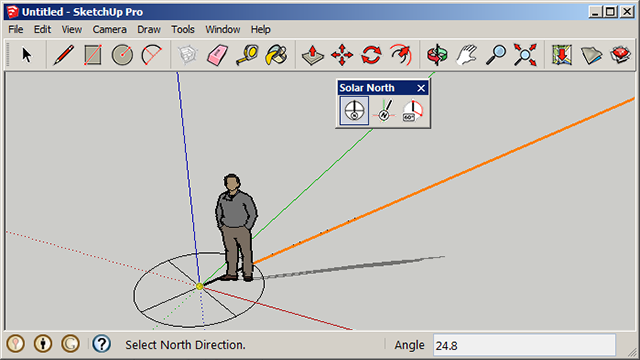The height and width of the screenshot is (360, 640).
Task: Click the Angle value input box
Action: coord(524,345)
